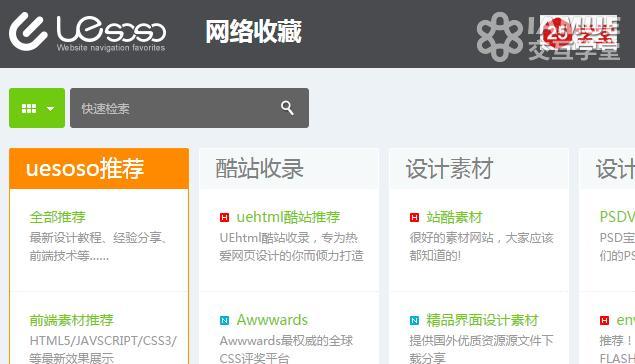Select the 酷站收录 category header
Screen dimensions: 635x364
point(289,168)
